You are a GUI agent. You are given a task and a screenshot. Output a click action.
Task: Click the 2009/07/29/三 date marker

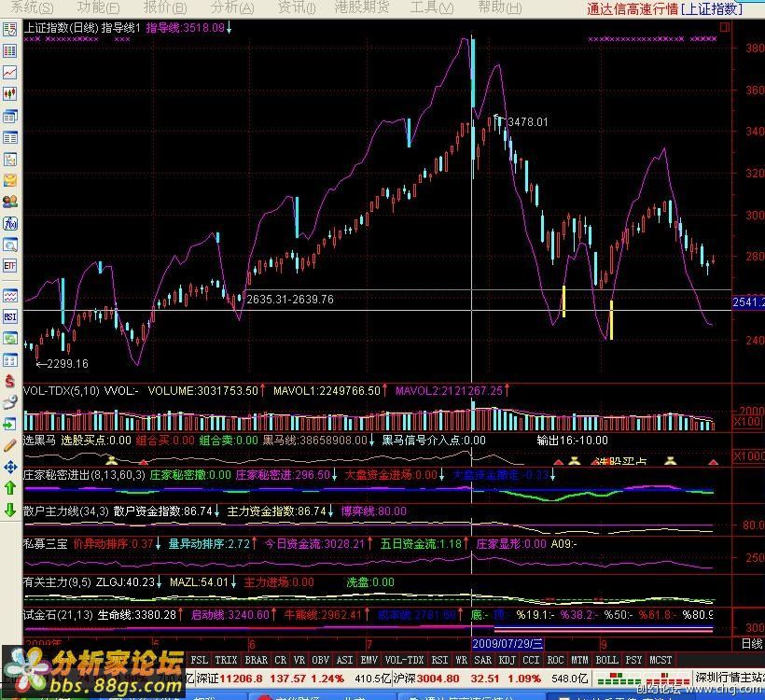508,643
